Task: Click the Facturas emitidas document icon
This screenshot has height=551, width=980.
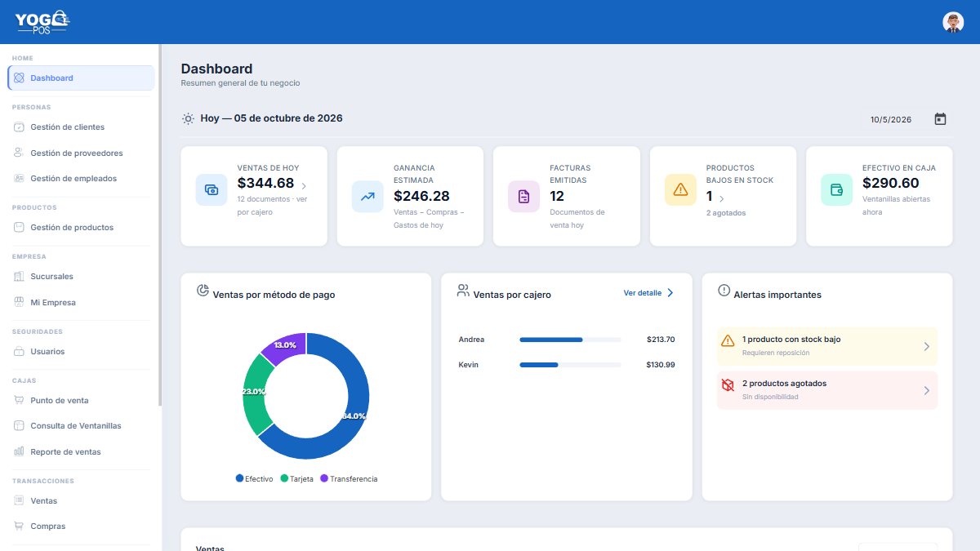Action: tap(524, 196)
